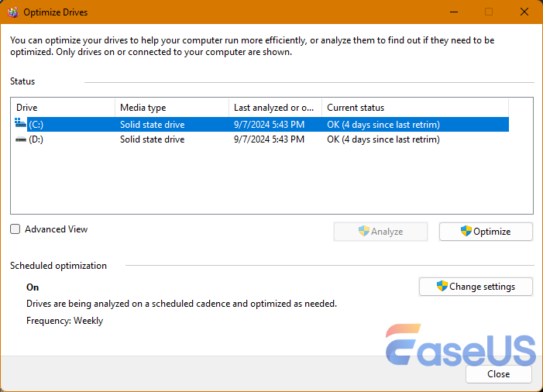Click the Last analyzed column header
Screen dimensions: 543x392
[x=273, y=108]
